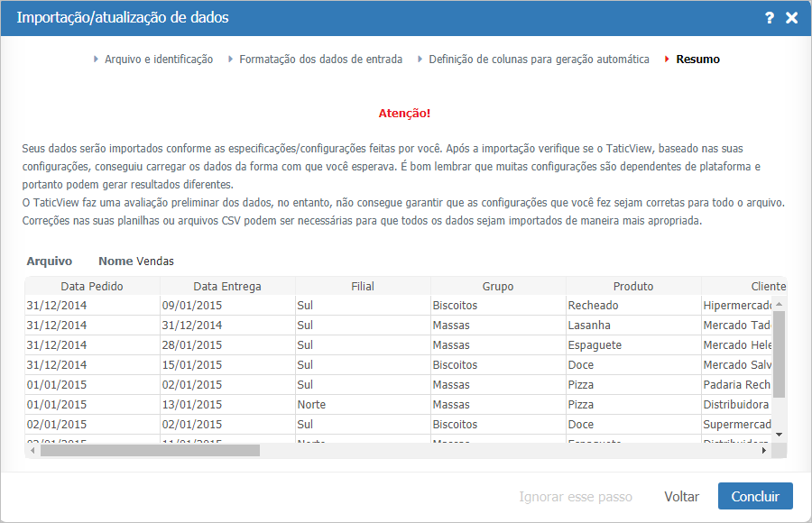Image resolution: width=812 pixels, height=523 pixels.
Task: Open Formatação dos dados de entrada step
Action: click(x=320, y=60)
